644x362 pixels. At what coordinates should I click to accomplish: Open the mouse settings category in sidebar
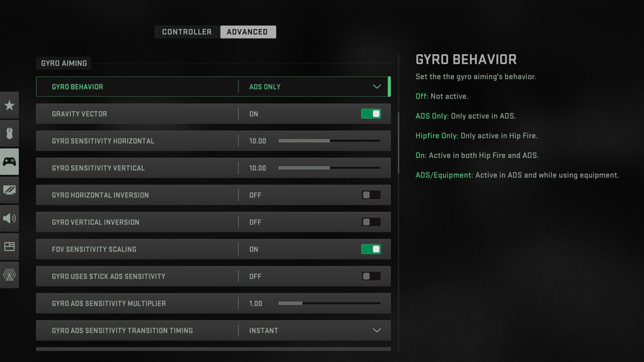point(10,134)
